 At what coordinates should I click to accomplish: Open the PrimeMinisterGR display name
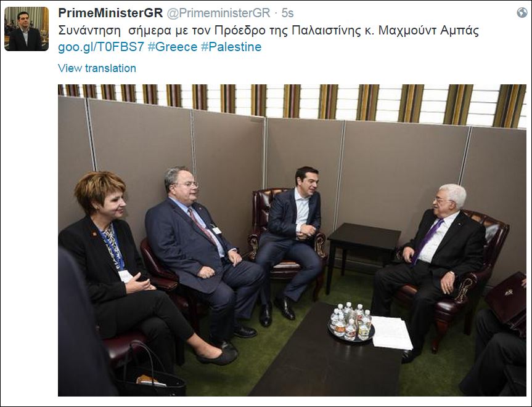pos(110,13)
